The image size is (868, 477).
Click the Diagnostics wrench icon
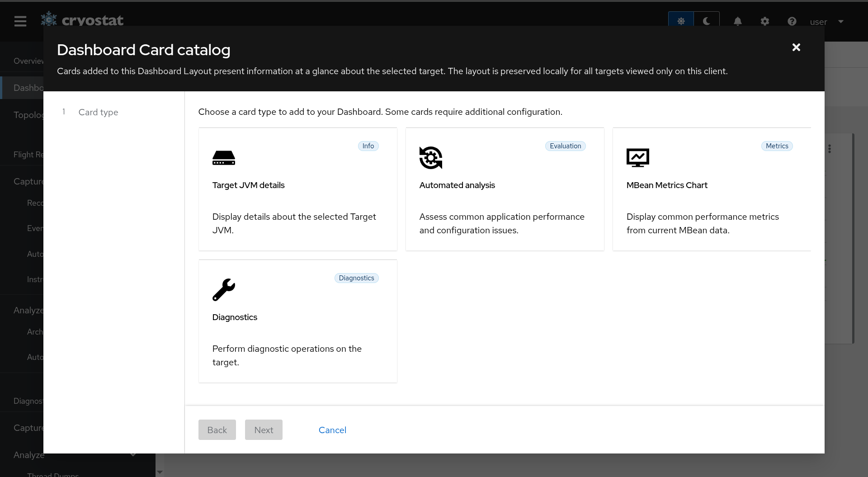coord(224,290)
